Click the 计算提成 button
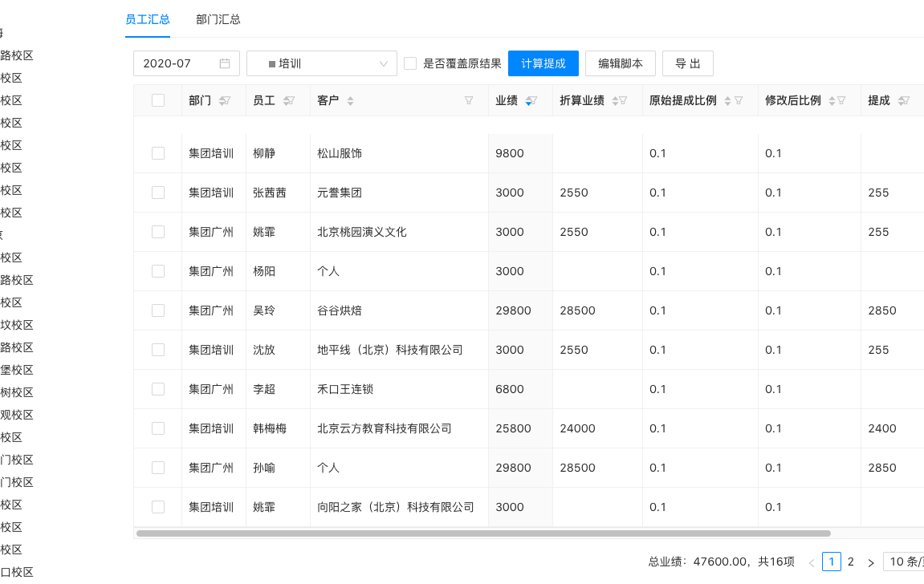The image size is (924, 584). click(x=543, y=63)
